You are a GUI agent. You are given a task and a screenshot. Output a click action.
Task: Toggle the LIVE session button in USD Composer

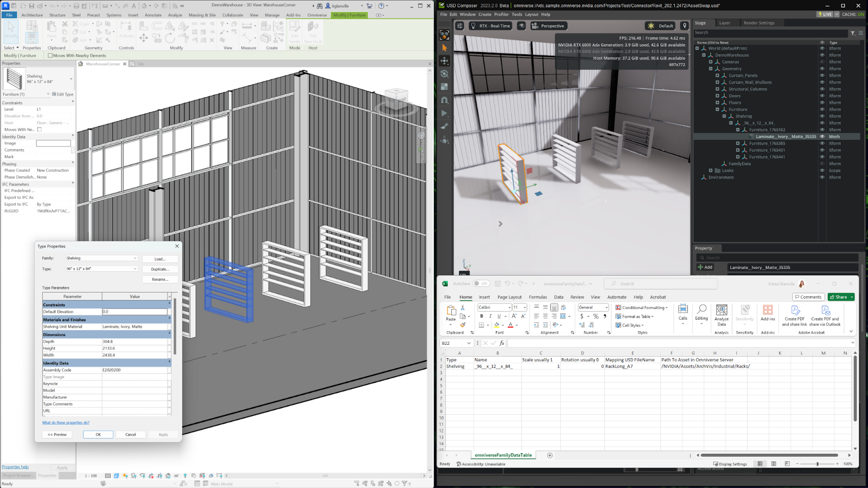point(825,14)
